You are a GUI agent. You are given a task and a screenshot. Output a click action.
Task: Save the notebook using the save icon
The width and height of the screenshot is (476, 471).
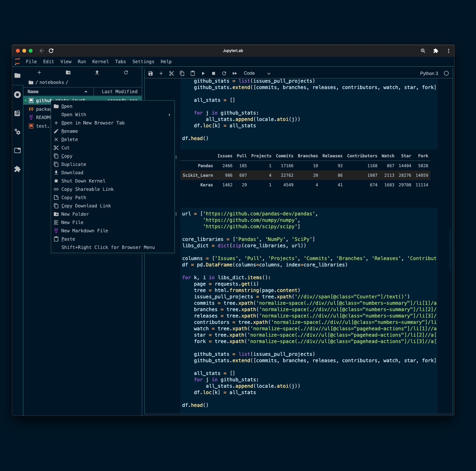pyautogui.click(x=150, y=73)
